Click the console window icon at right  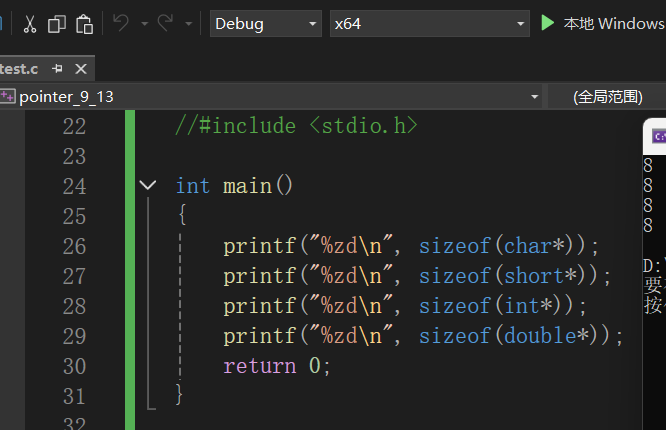click(x=659, y=136)
